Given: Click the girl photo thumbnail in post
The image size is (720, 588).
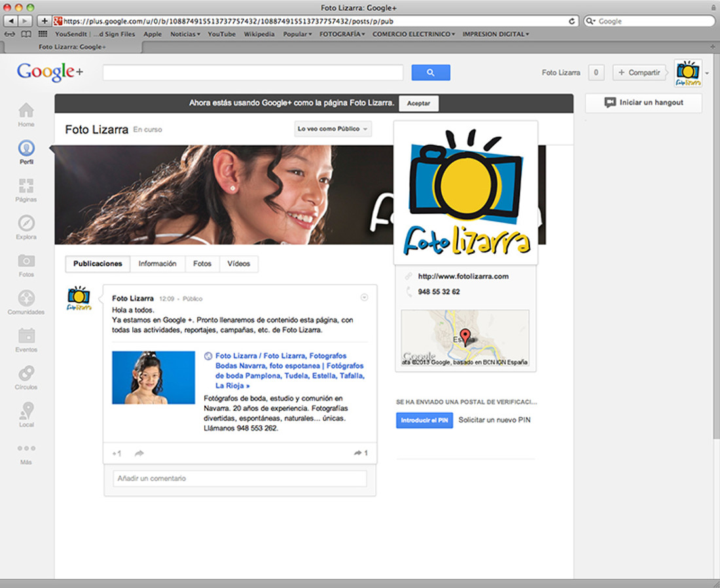Looking at the screenshot, I should (x=153, y=377).
